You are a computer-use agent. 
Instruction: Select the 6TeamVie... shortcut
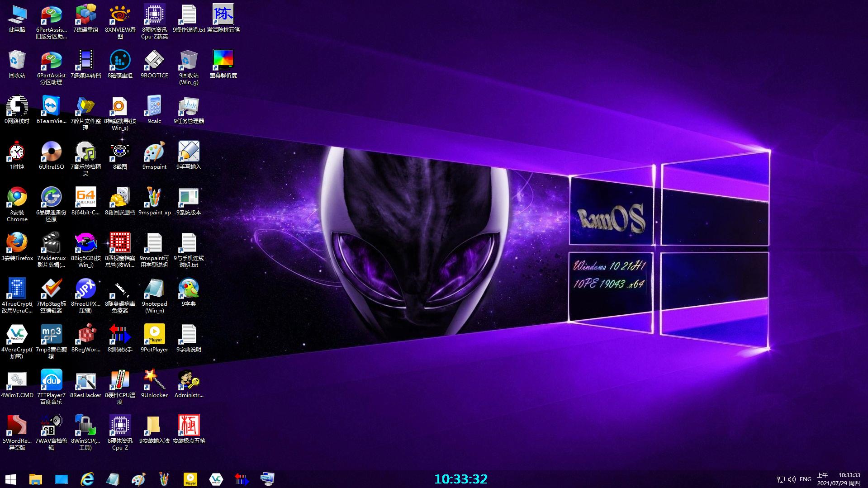coord(52,110)
